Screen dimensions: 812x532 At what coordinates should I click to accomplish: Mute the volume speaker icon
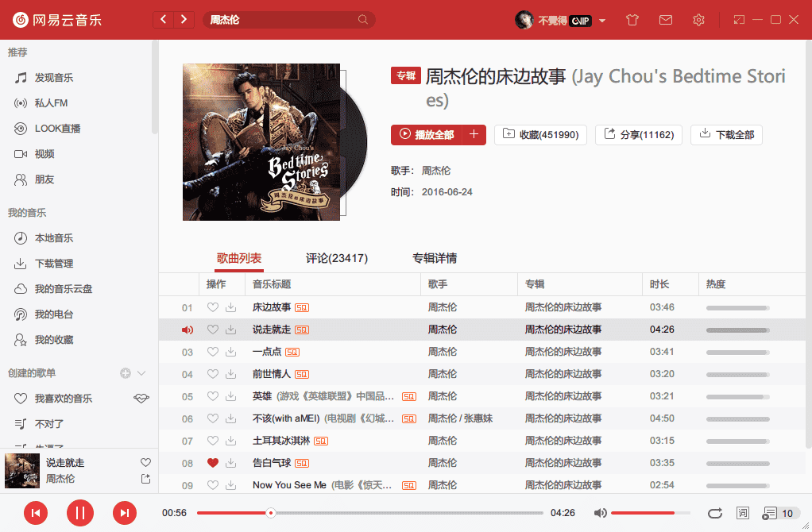pos(601,513)
